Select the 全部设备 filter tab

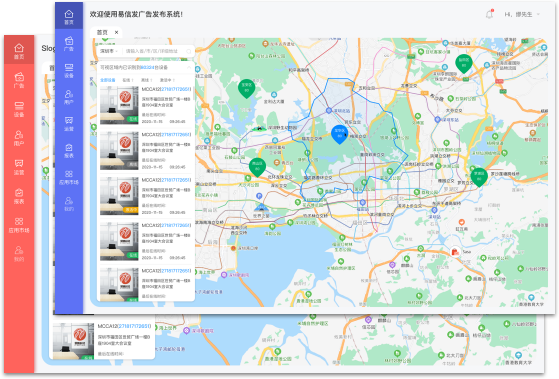[x=108, y=80]
